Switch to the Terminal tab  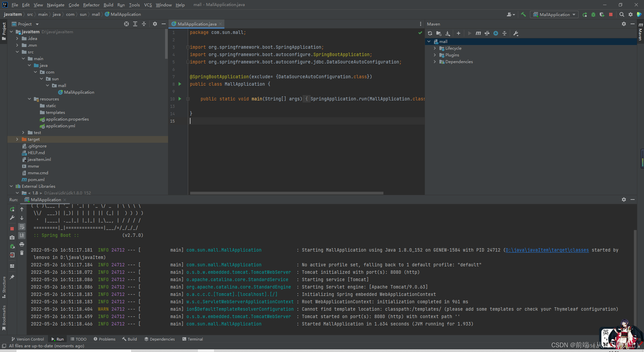[195, 339]
